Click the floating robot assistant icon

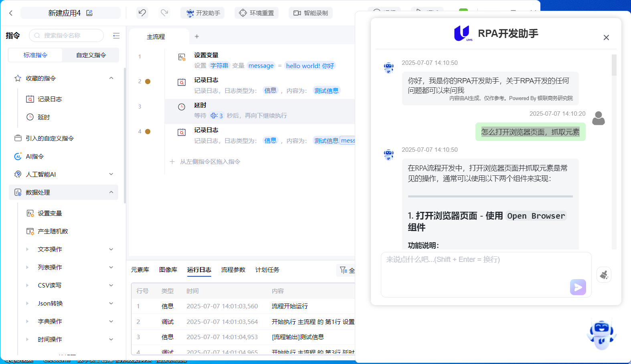(x=601, y=334)
